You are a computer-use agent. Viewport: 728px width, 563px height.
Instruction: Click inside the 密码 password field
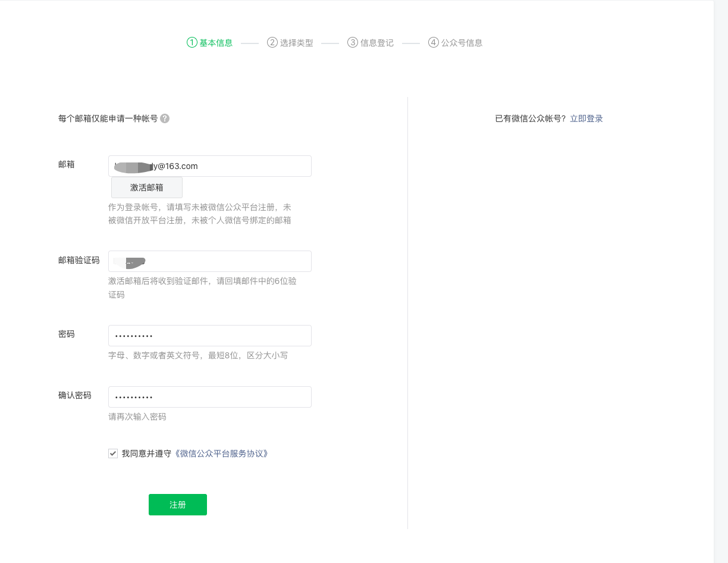coord(209,336)
